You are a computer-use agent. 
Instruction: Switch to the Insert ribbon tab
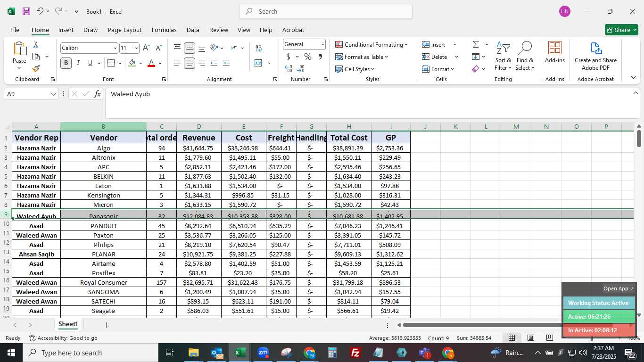pyautogui.click(x=66, y=30)
